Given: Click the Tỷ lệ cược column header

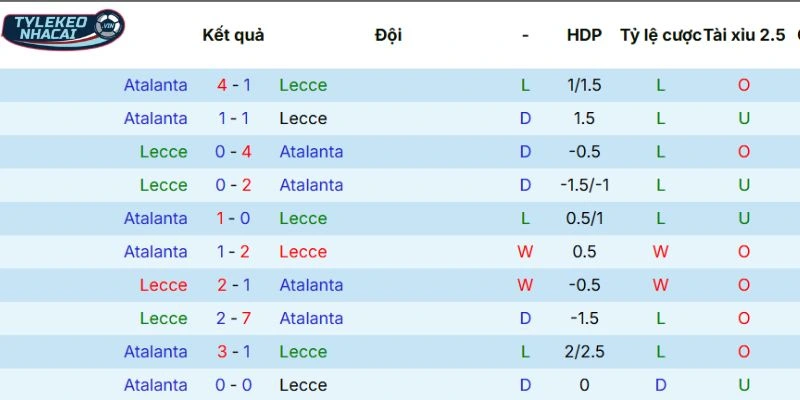Looking at the screenshot, I should coord(660,35).
